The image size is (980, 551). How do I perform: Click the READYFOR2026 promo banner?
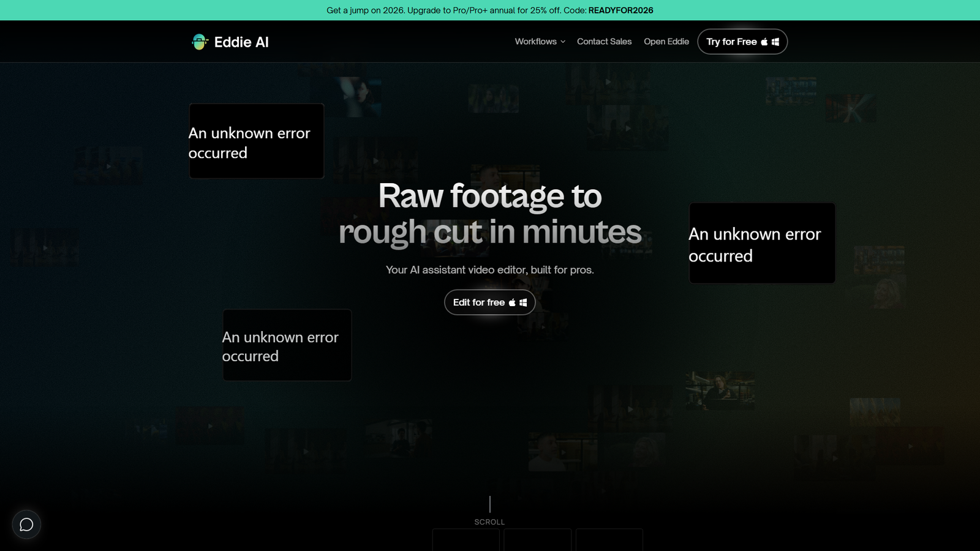click(620, 10)
